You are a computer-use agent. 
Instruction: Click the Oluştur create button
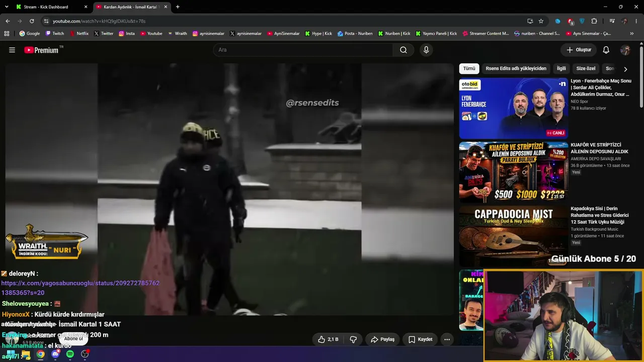pos(579,50)
